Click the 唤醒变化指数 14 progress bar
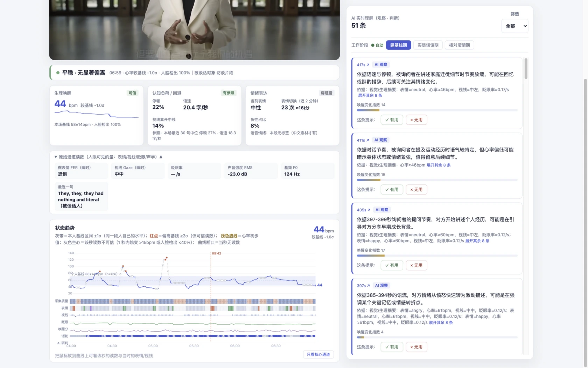 coord(437,110)
